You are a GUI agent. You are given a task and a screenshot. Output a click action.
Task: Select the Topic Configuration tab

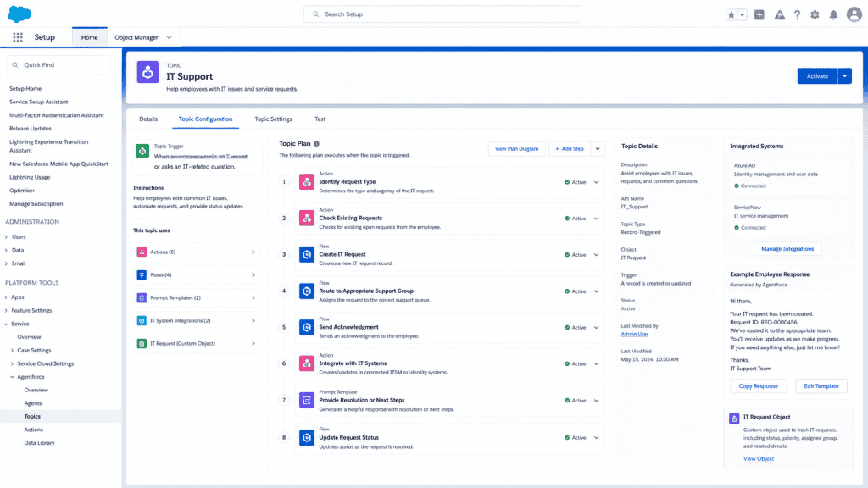[x=205, y=119]
